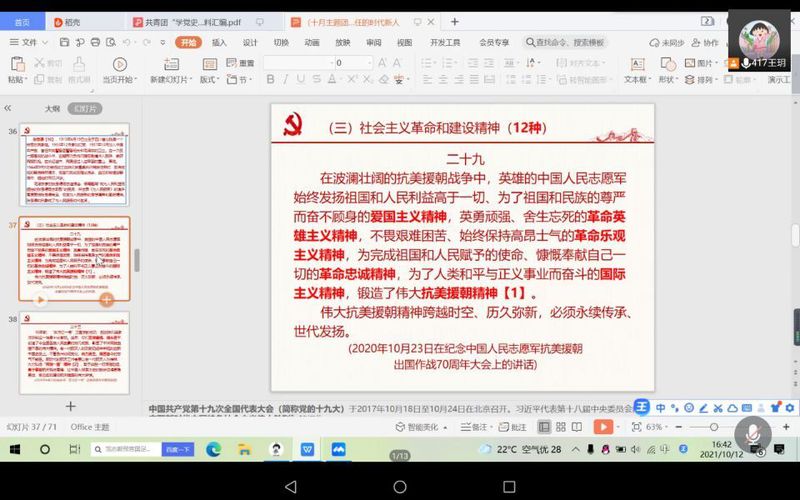Expand the 版式 layout dropdown
The image size is (800, 500).
[209, 79]
